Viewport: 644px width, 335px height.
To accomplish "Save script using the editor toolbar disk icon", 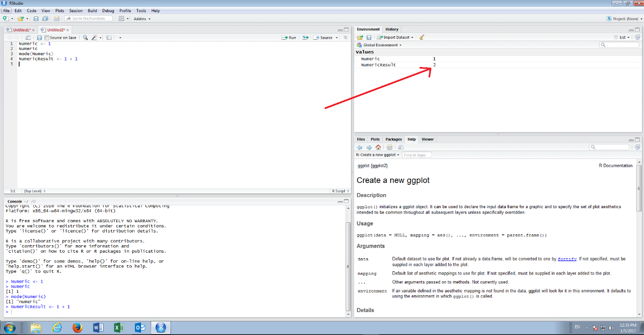I will tap(39, 37).
